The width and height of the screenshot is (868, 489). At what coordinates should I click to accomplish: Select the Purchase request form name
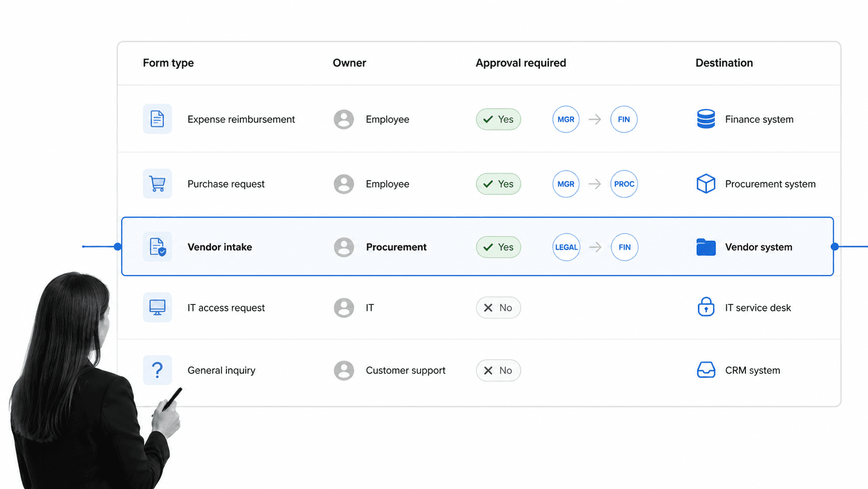coord(226,184)
